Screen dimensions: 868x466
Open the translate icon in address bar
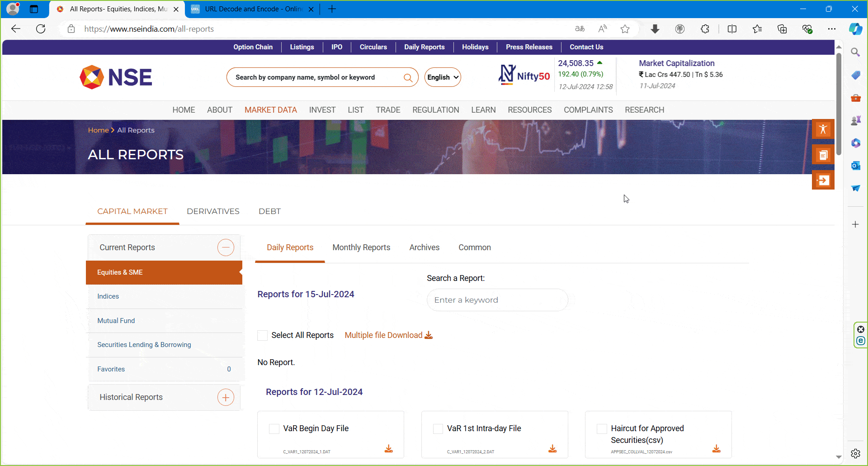580,29
